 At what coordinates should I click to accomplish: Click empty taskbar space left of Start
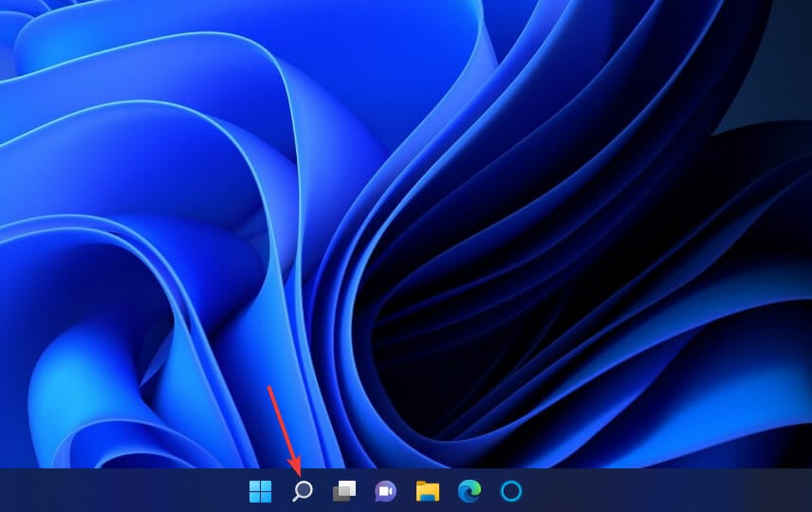click(x=114, y=491)
